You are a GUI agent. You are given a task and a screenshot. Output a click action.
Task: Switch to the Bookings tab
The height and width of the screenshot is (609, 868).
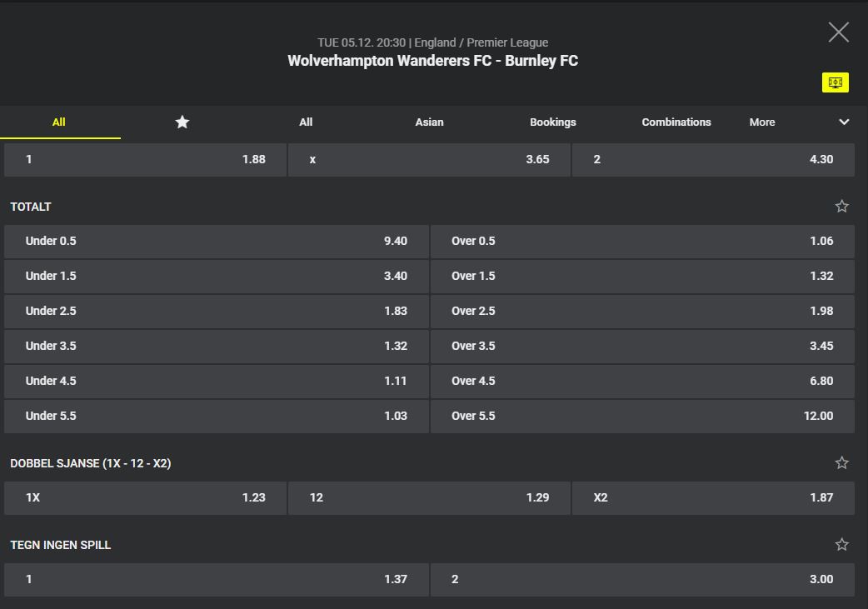pos(552,122)
